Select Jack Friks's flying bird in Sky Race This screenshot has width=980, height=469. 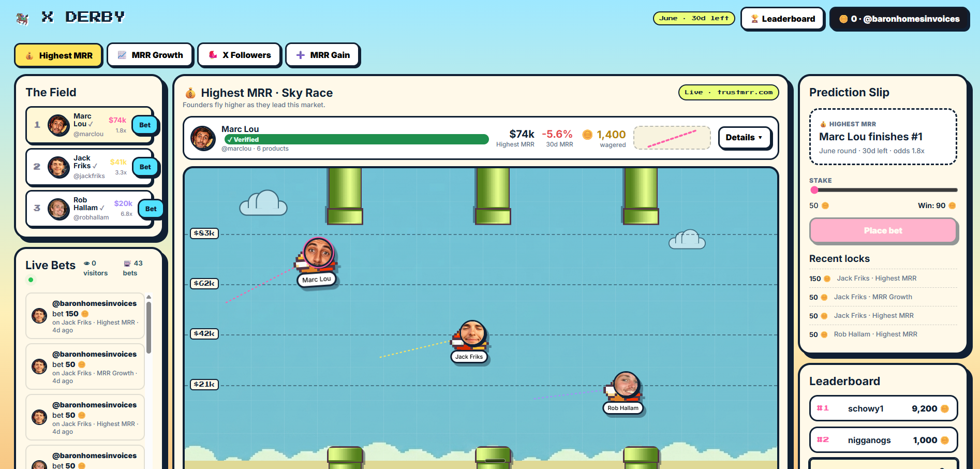(x=470, y=334)
